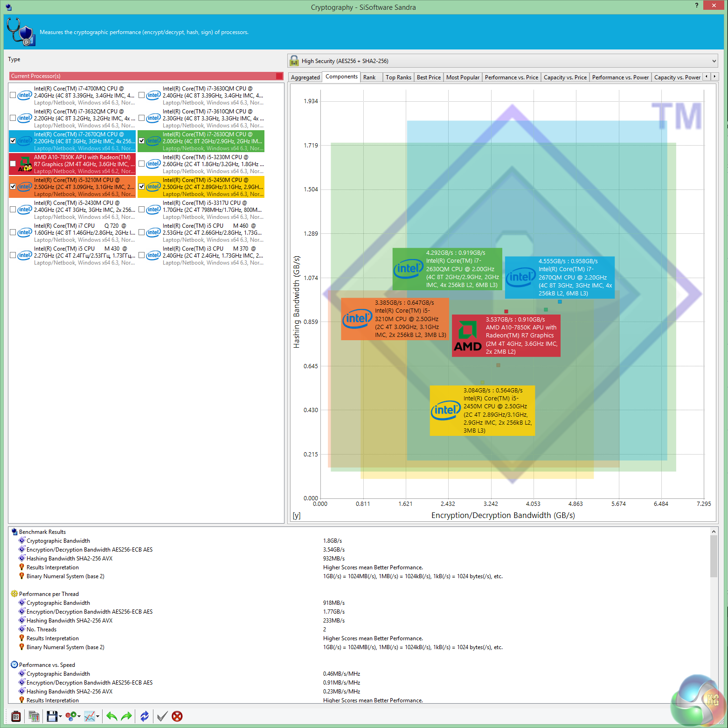Refresh results with the blue arrows icon
The width and height of the screenshot is (728, 728).
click(145, 716)
